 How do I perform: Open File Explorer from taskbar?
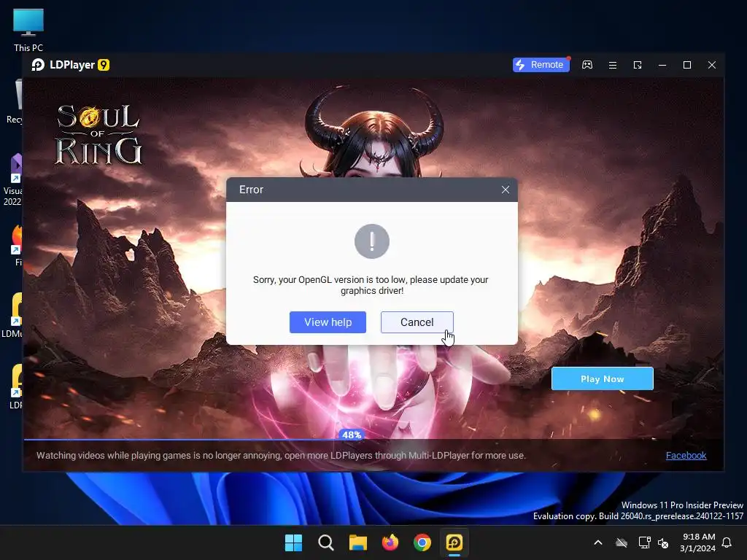click(357, 542)
